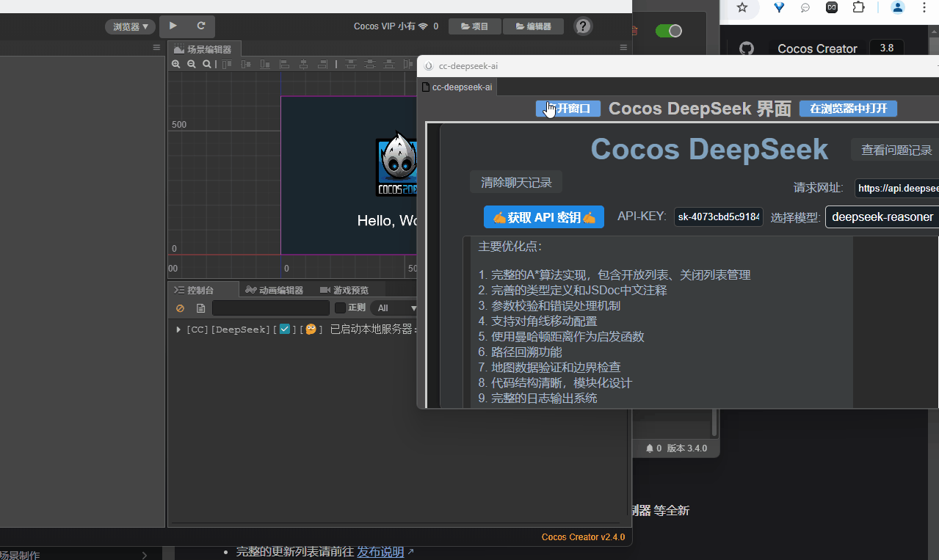The width and height of the screenshot is (939, 560).
Task: Click the help question mark icon
Action: 583,26
